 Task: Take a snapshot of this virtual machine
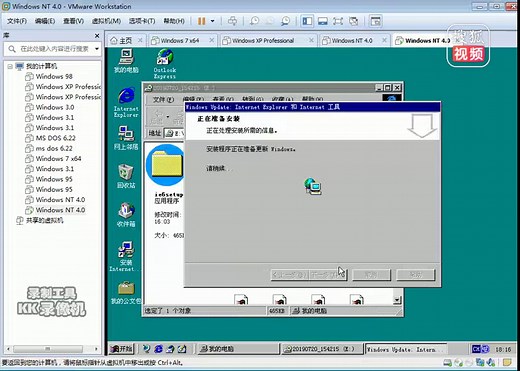click(254, 21)
